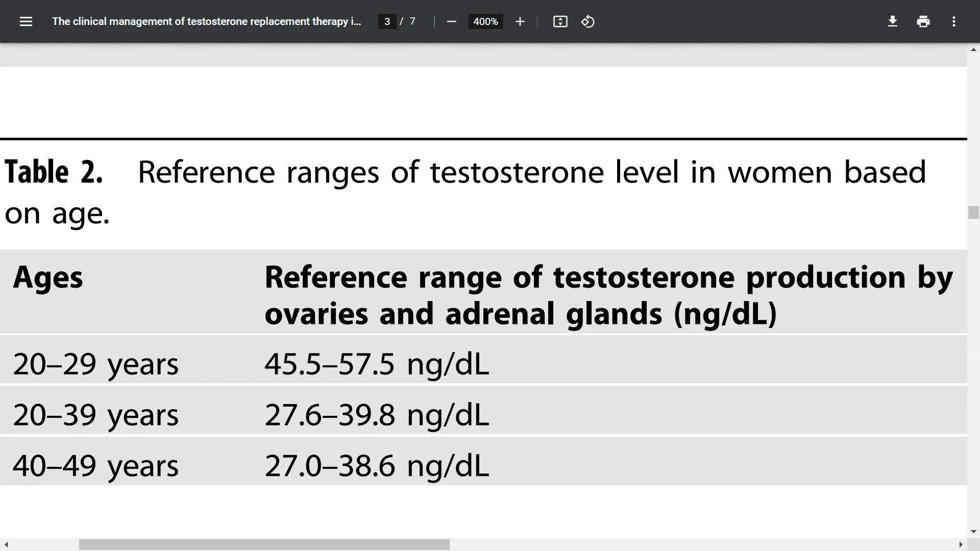
Task: Click the horizontal scrollbar left arrow
Action: click(6, 545)
